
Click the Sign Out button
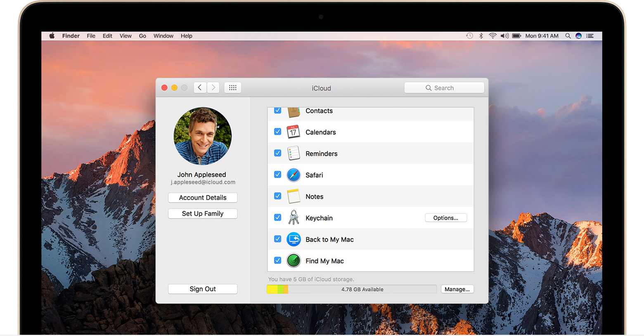(203, 289)
